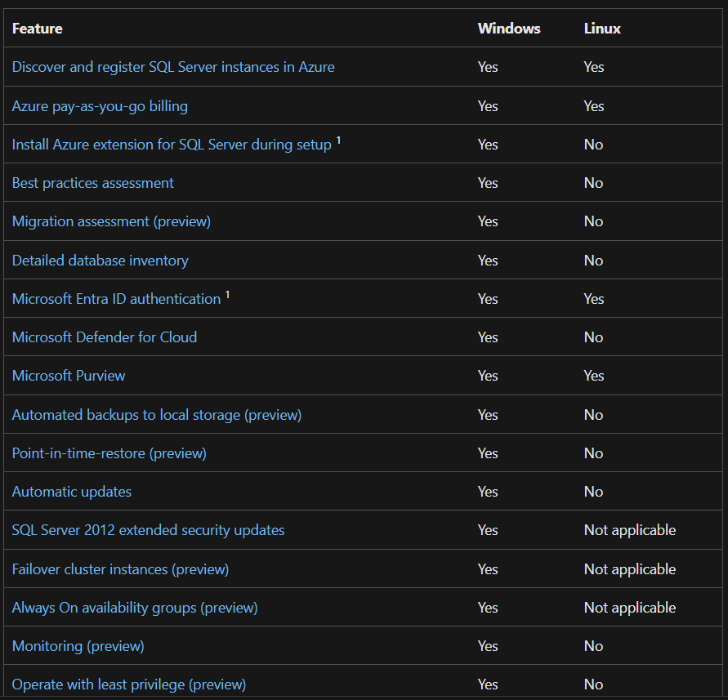Viewport: 728px width, 700px height.
Task: Open Operate with least privilege link
Action: coord(128,684)
